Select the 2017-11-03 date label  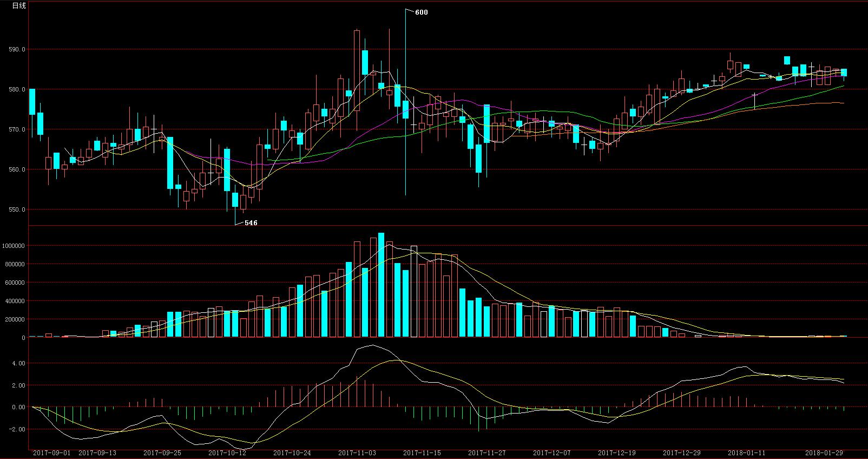point(357,453)
